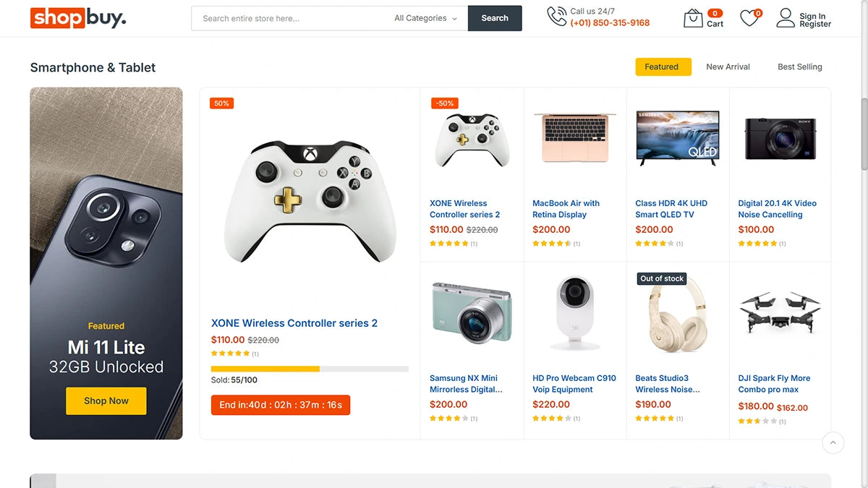
Task: Expand the search category chevron
Action: (x=454, y=18)
